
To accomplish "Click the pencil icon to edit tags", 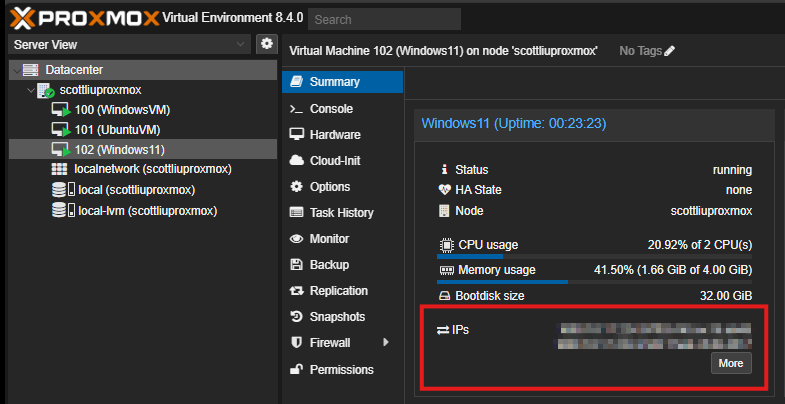I will coord(669,51).
